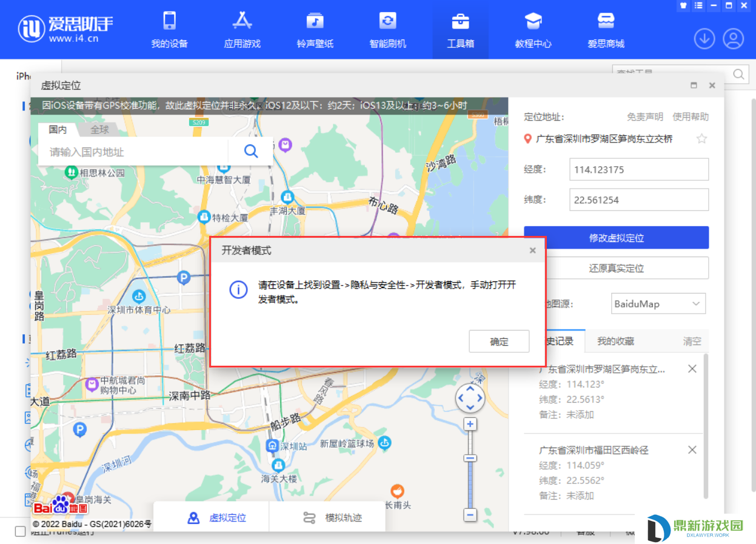Select history entry 广东省深圳市罗湖区笋岗东立

coord(602,369)
